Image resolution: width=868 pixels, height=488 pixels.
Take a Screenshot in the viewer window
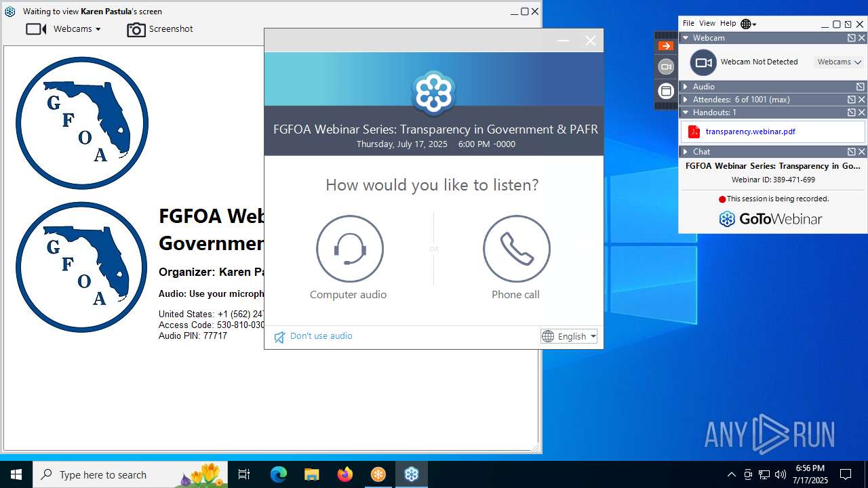[160, 29]
